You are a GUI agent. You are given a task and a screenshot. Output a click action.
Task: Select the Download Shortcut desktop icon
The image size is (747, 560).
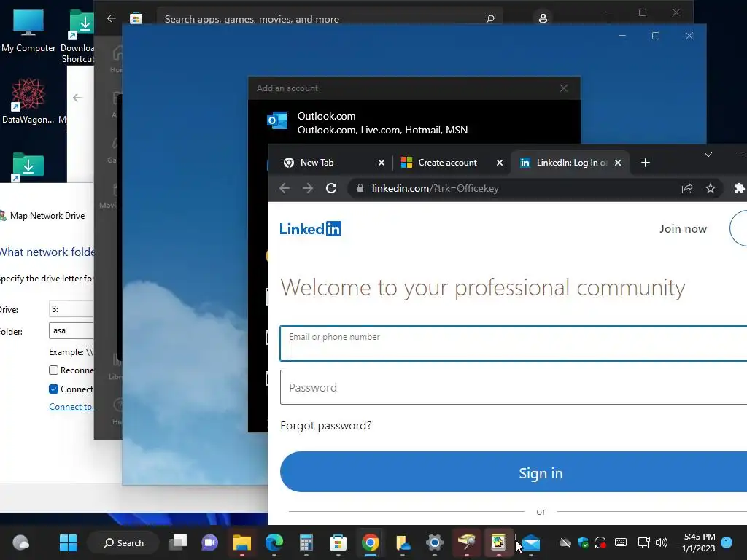(x=78, y=36)
